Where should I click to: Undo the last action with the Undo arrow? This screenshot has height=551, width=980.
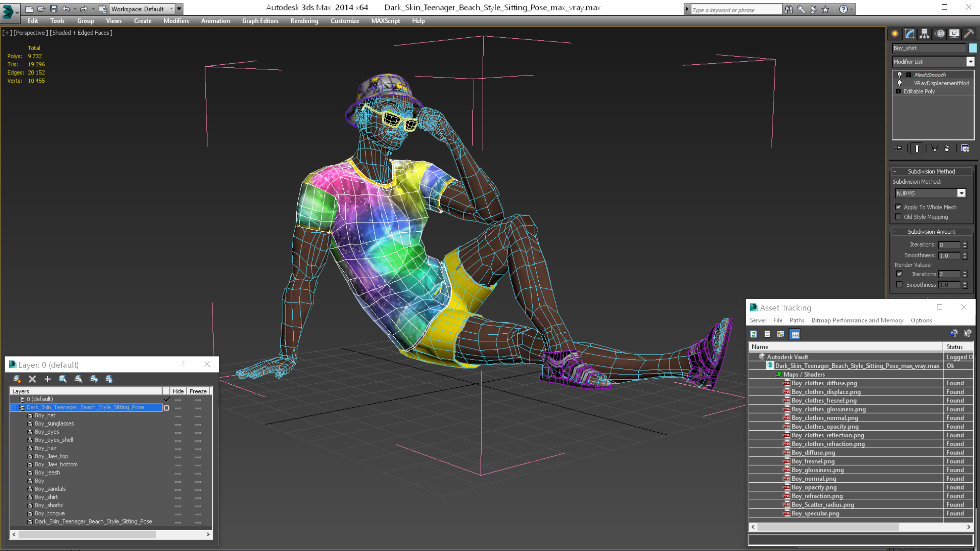(66, 9)
